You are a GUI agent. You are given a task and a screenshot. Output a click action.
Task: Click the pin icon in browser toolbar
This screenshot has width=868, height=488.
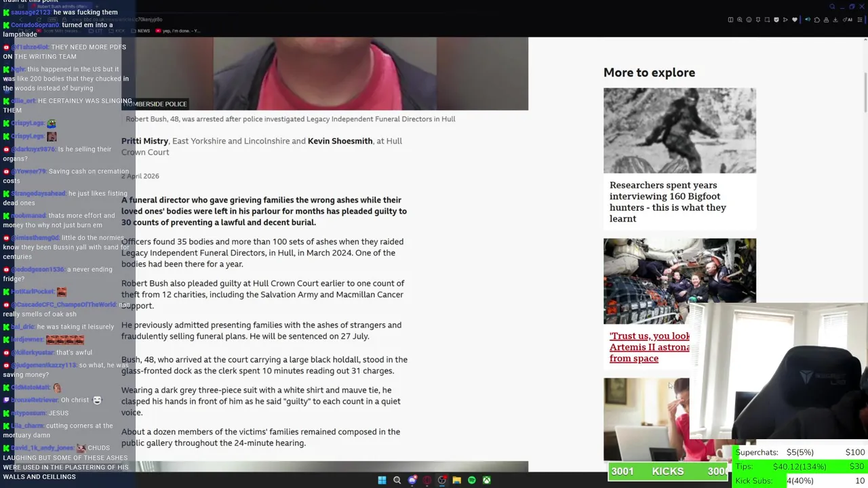click(758, 20)
